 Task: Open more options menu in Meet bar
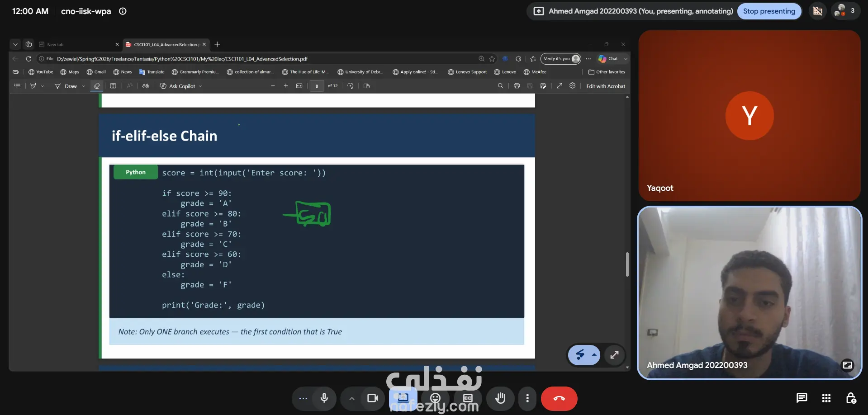pos(527,398)
